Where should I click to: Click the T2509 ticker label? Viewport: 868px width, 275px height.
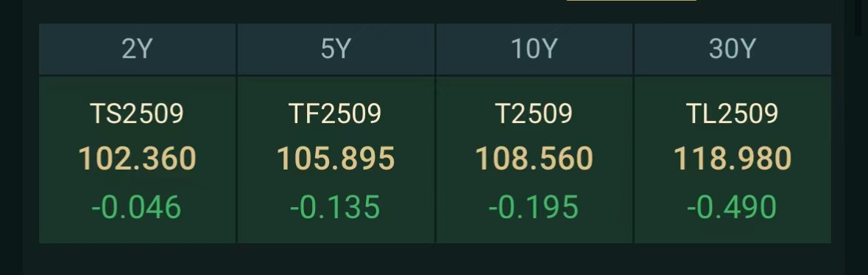click(x=534, y=114)
